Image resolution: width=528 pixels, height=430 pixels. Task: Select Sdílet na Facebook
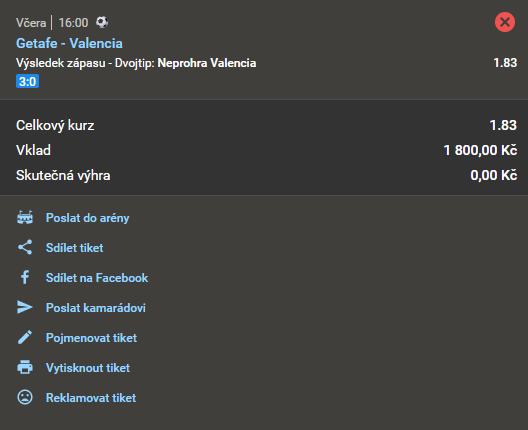click(97, 278)
